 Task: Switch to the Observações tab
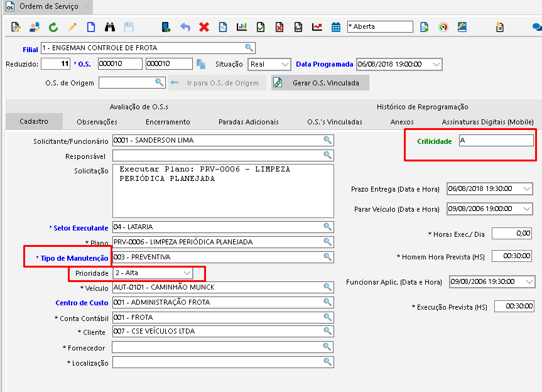(x=97, y=122)
